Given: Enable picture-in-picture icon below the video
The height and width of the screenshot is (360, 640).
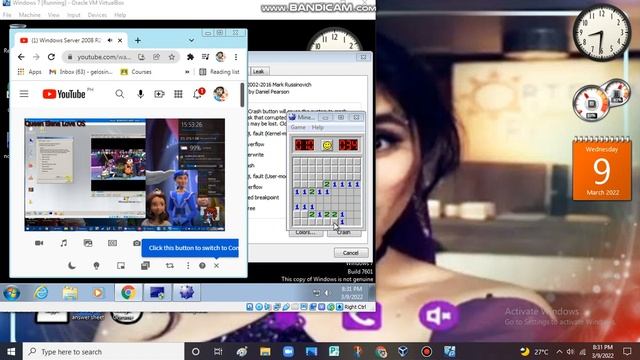Looking at the screenshot, I should coord(121,266).
